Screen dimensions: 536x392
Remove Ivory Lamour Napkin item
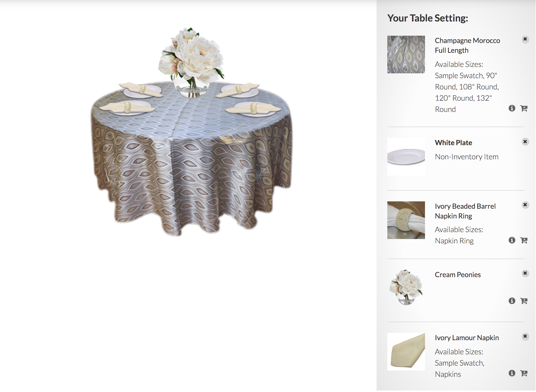coord(525,337)
